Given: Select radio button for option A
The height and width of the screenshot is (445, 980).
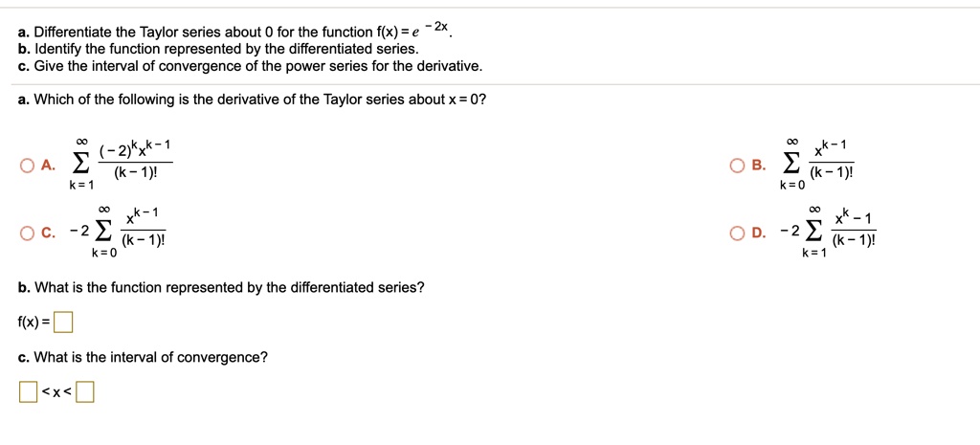Looking at the screenshot, I should point(27,164).
